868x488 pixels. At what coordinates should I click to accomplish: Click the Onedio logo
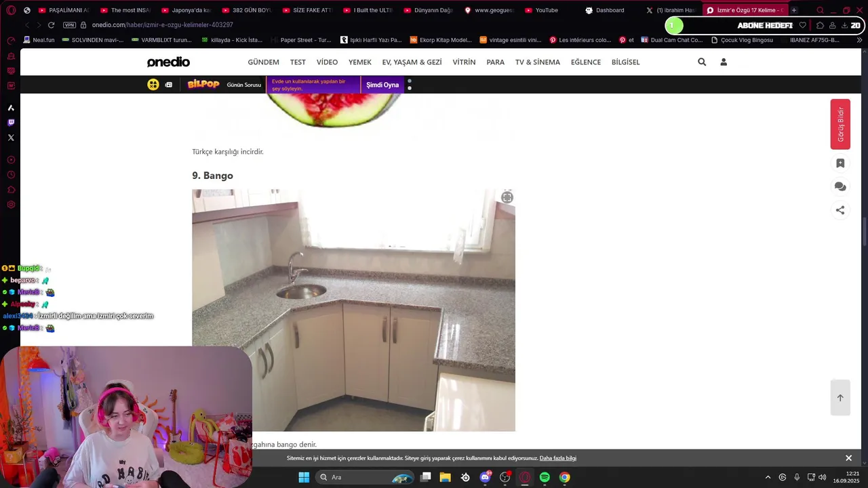pos(168,62)
